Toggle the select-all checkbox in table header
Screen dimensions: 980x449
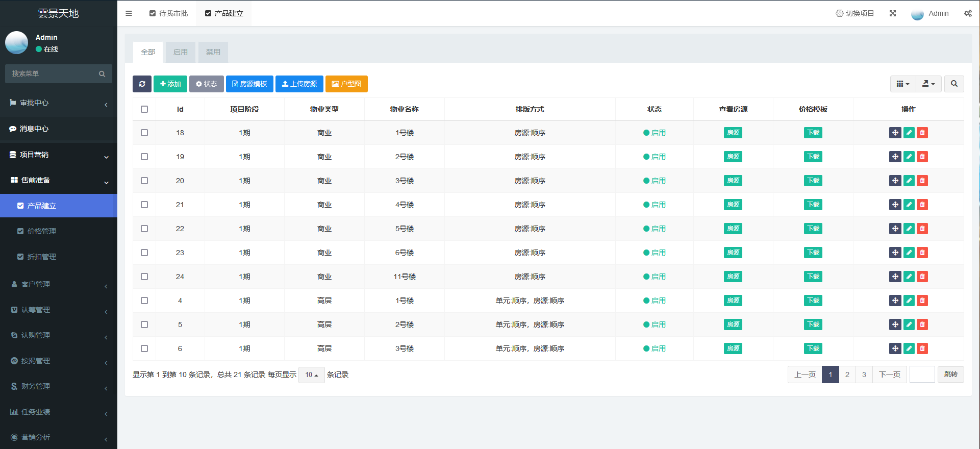(144, 109)
